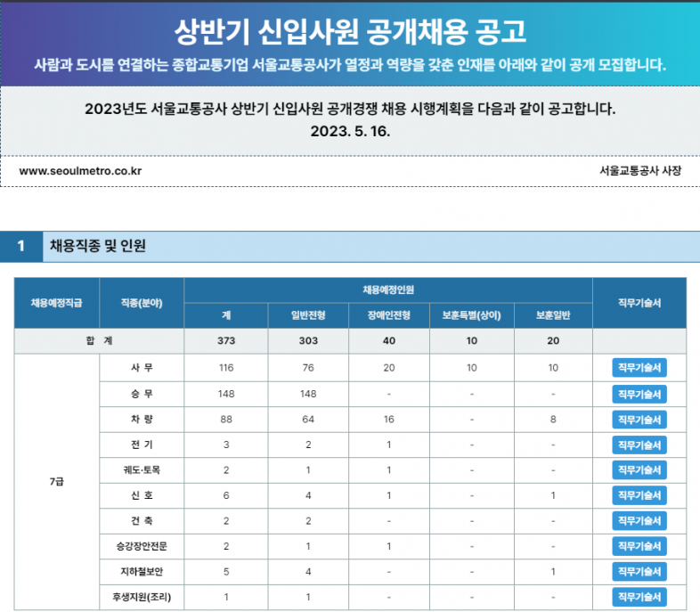This screenshot has height=612, width=700.
Task: Open 직무기술서 for 승강장안전문 row
Action: coord(639,546)
